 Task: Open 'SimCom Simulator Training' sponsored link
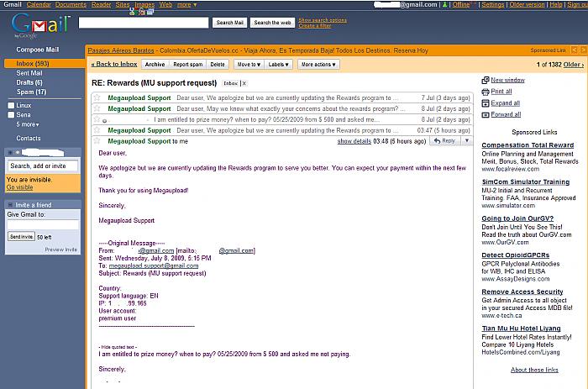(x=525, y=182)
